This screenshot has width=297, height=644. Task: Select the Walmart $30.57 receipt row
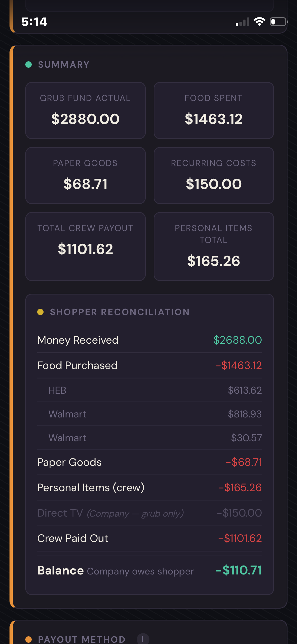point(150,438)
